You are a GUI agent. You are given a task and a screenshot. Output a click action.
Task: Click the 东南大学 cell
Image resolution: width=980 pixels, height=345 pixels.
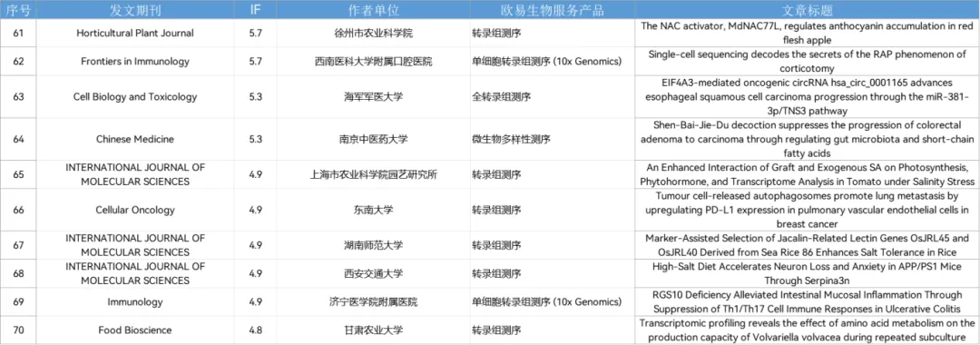373,210
